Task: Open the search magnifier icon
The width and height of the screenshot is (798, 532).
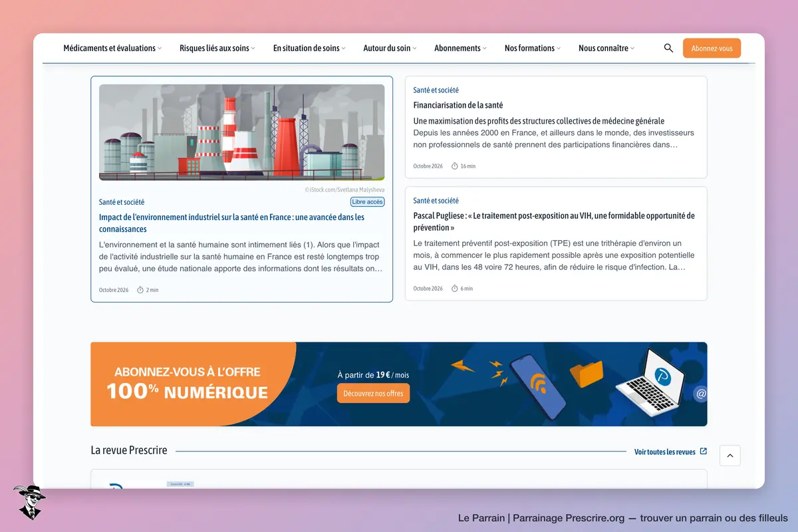Action: (x=668, y=48)
